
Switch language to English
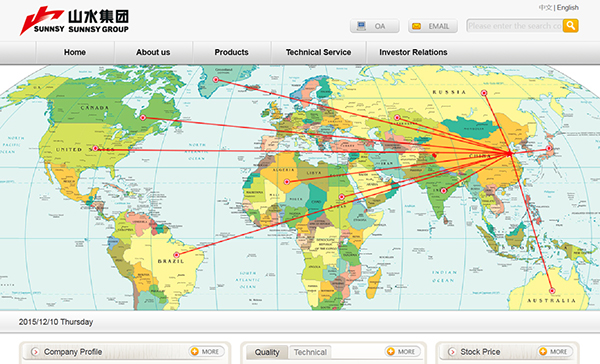pos(567,8)
